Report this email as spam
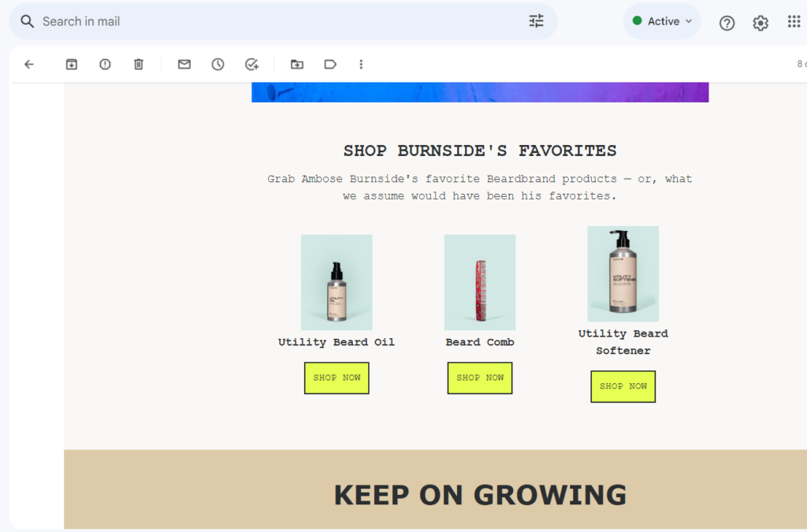Screen dimensions: 807x532 pos(105,65)
